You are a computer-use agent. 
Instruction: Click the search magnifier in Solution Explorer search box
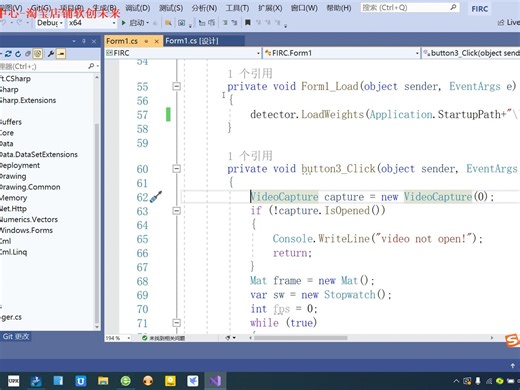coord(91,66)
